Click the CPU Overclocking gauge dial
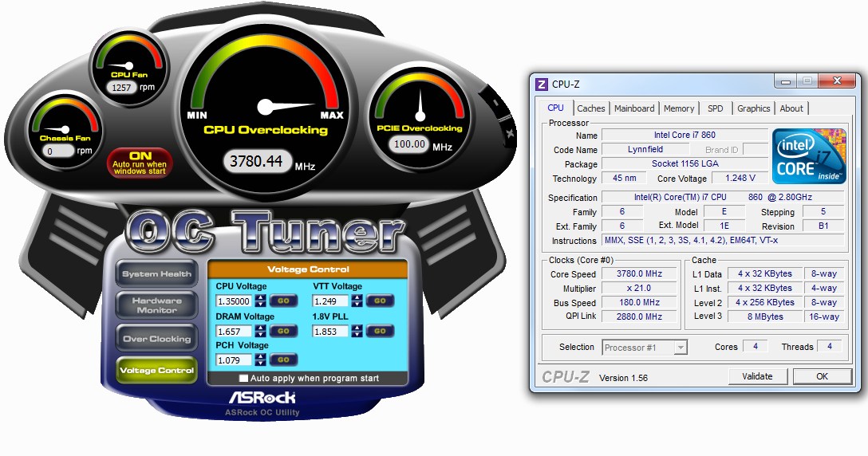This screenshot has width=868, height=456. 266,107
